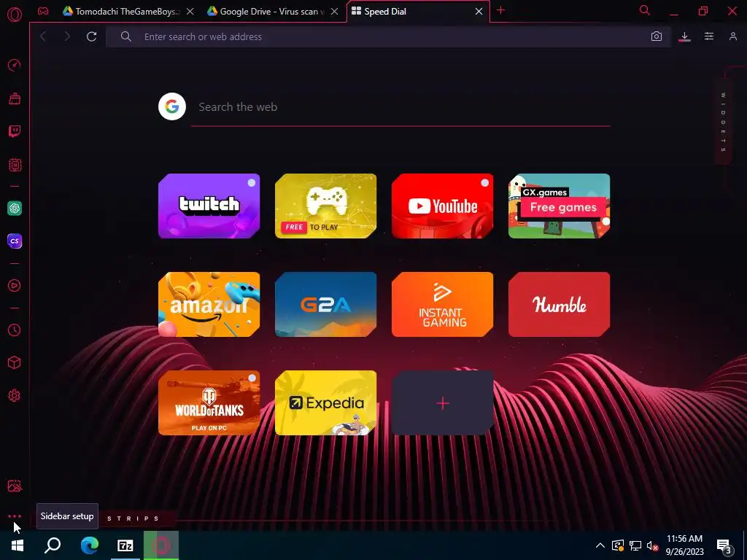Open the taskbar clock and date
This screenshot has height=560, width=747.
(684, 545)
